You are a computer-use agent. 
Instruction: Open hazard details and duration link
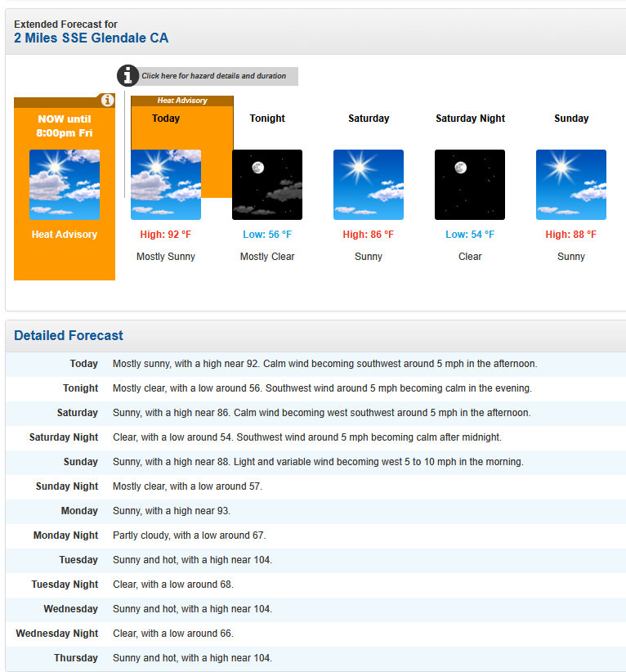coord(214,76)
